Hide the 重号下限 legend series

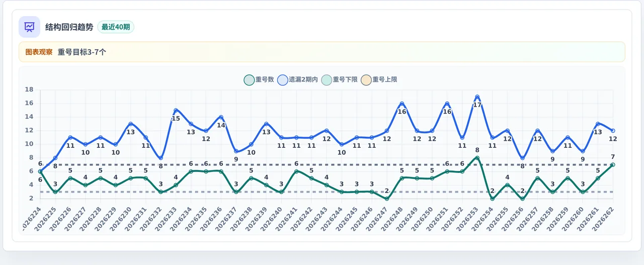340,79
